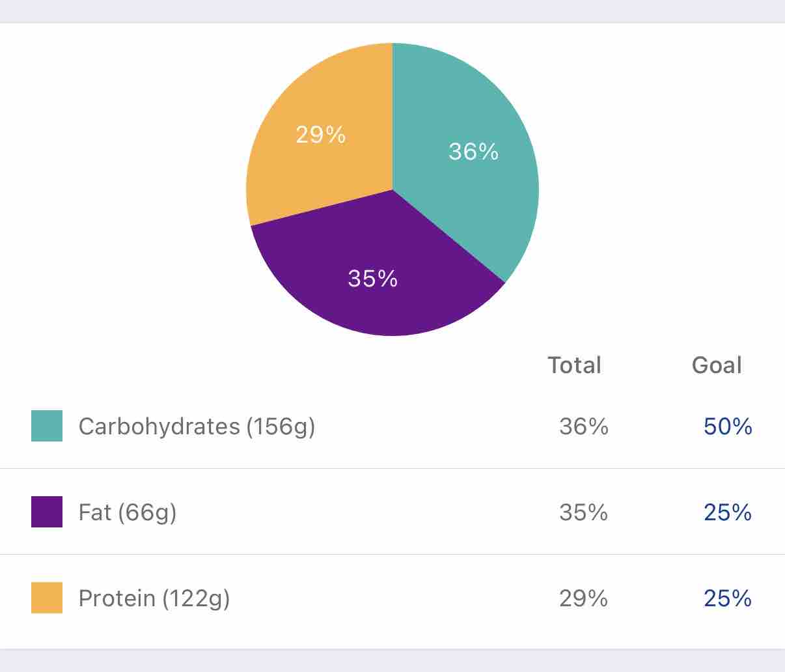Open the 25% Fat goal value

coord(728,512)
